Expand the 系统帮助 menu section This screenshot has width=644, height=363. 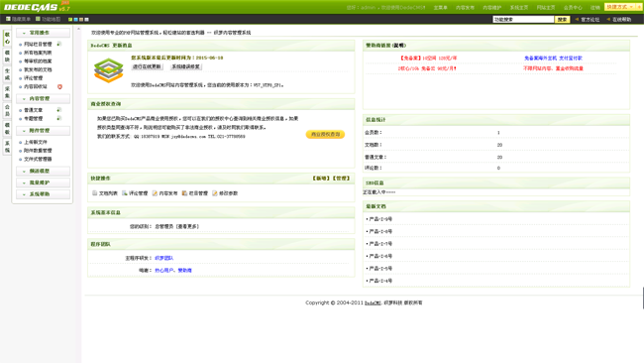43,194
